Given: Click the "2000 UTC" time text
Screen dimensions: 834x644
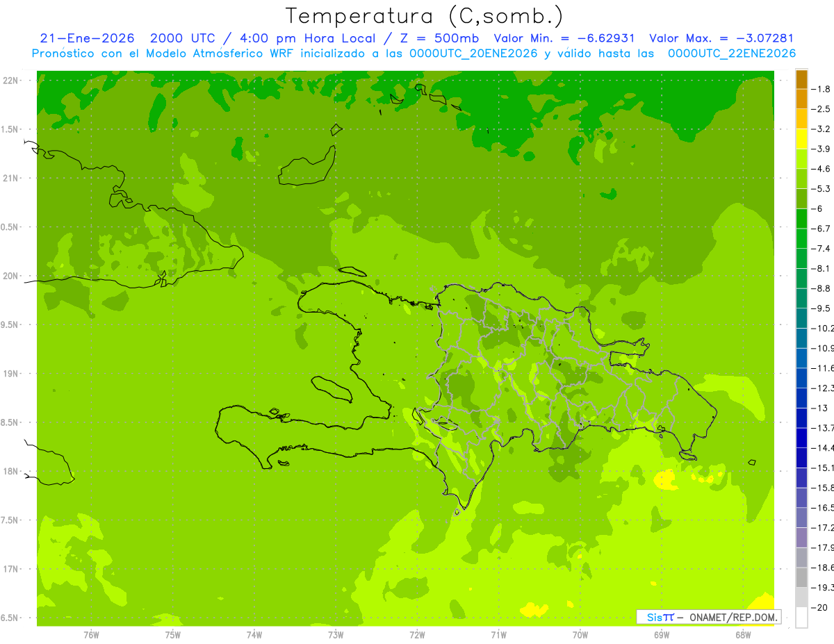Looking at the screenshot, I should tap(183, 38).
